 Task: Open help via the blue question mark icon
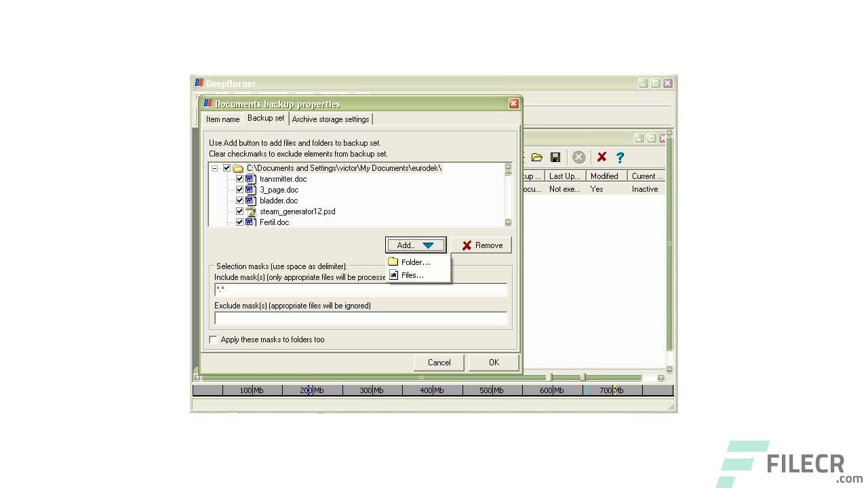(x=620, y=157)
